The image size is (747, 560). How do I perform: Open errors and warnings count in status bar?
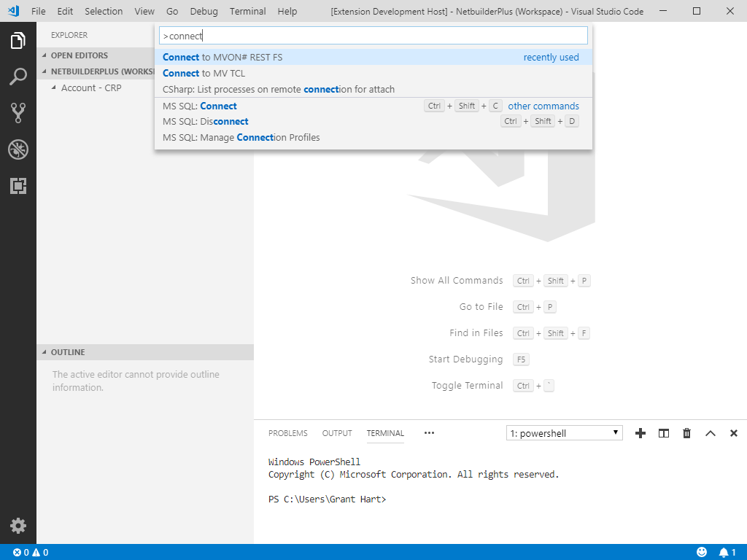pyautogui.click(x=31, y=553)
